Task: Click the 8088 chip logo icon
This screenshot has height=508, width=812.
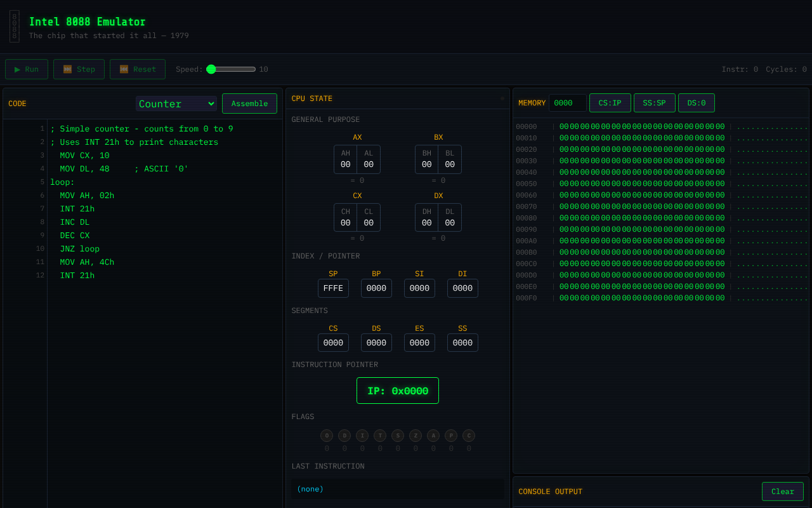Action: (14, 26)
